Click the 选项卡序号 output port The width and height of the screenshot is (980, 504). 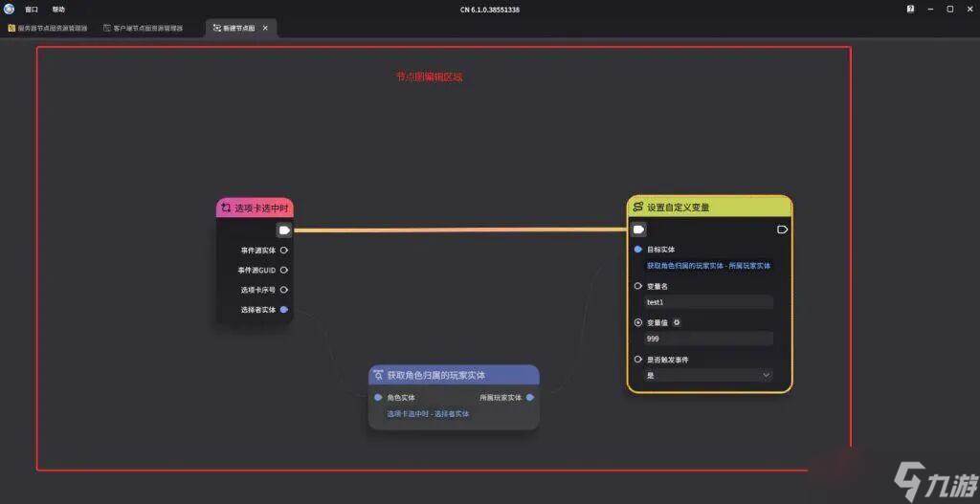tap(284, 290)
